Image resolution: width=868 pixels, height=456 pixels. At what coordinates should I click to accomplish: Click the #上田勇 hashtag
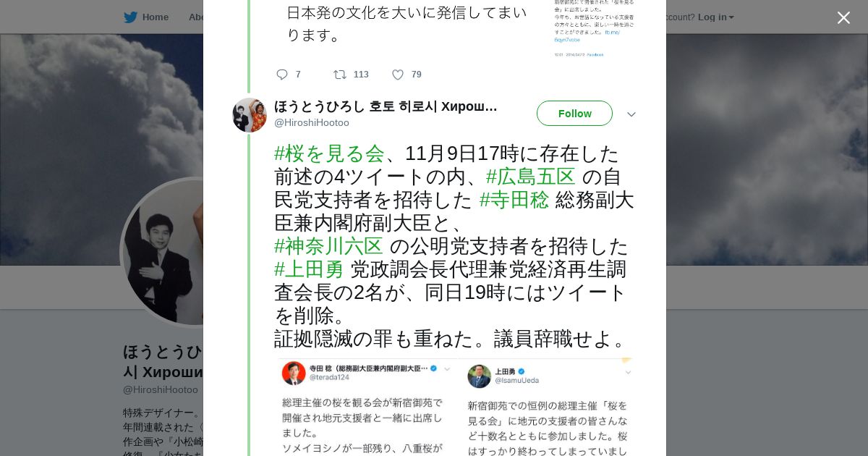309,269
